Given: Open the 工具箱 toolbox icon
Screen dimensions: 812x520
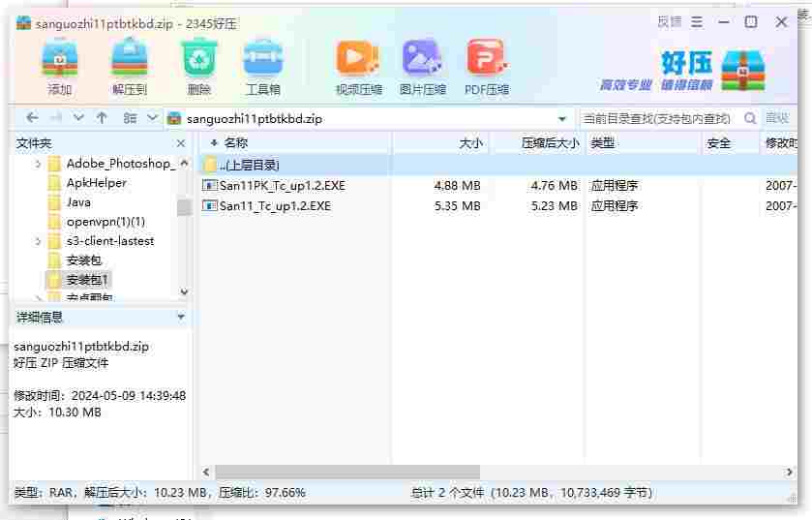Looking at the screenshot, I should 263,68.
